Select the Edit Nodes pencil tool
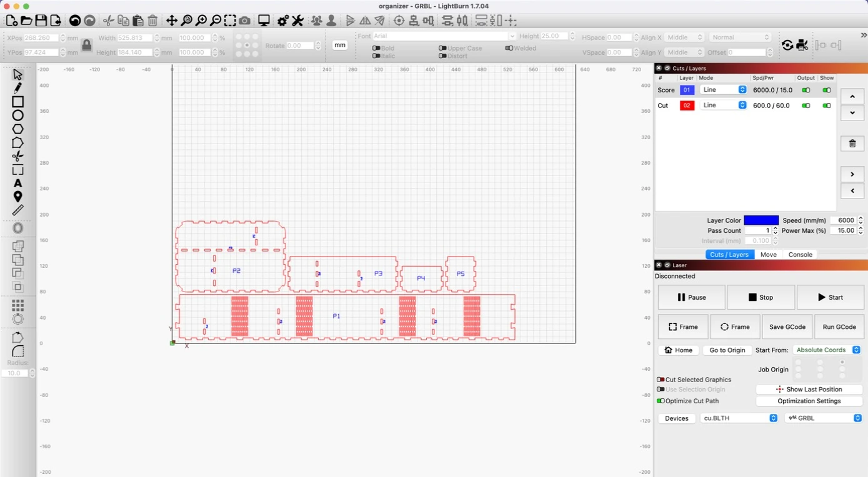The image size is (868, 477). click(17, 88)
